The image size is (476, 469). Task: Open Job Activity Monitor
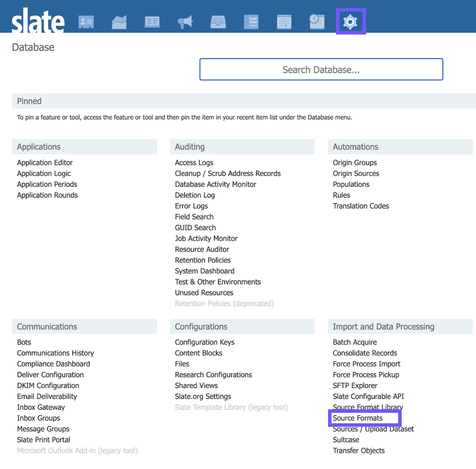coord(206,238)
